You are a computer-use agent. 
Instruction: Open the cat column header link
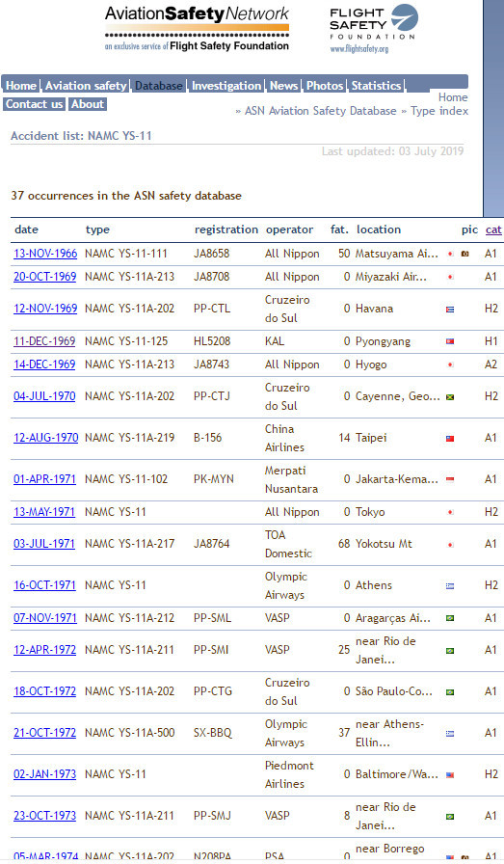point(493,229)
